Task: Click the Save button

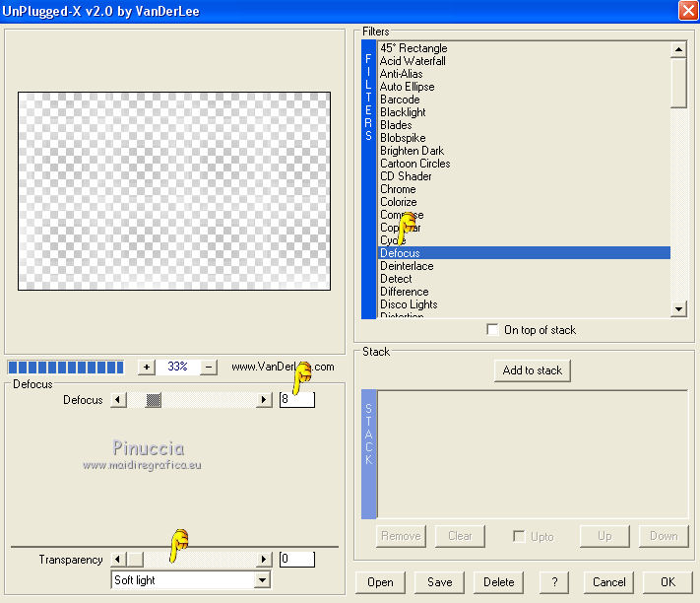Action: coord(440,582)
